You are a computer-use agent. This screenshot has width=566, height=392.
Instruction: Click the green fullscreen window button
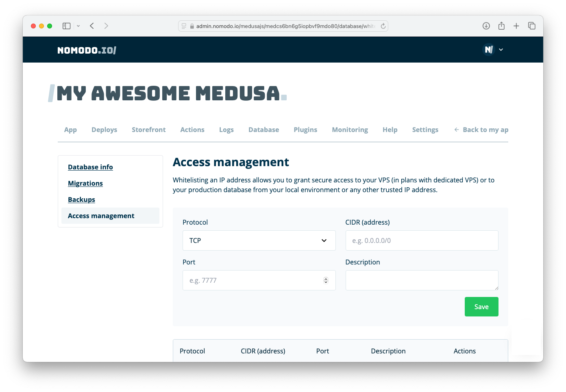click(x=50, y=26)
